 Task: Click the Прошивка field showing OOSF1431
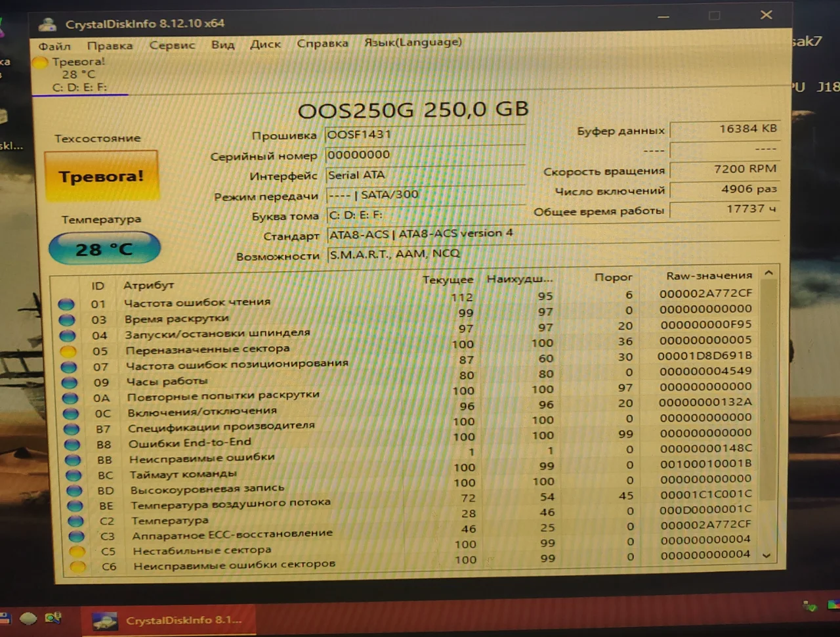(424, 135)
